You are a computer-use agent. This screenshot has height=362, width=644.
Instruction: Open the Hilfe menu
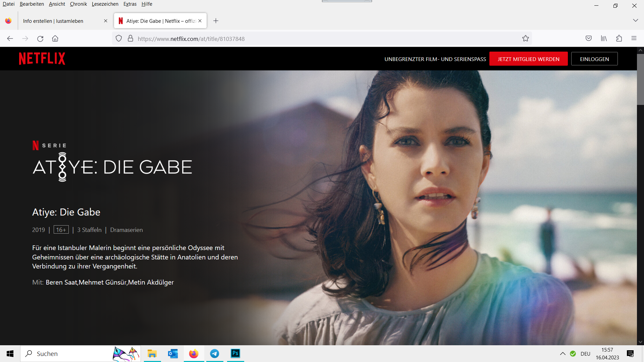[147, 4]
